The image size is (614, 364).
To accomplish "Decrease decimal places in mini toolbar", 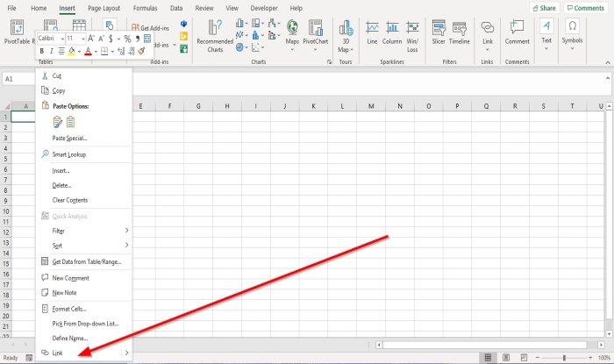I will coord(132,51).
